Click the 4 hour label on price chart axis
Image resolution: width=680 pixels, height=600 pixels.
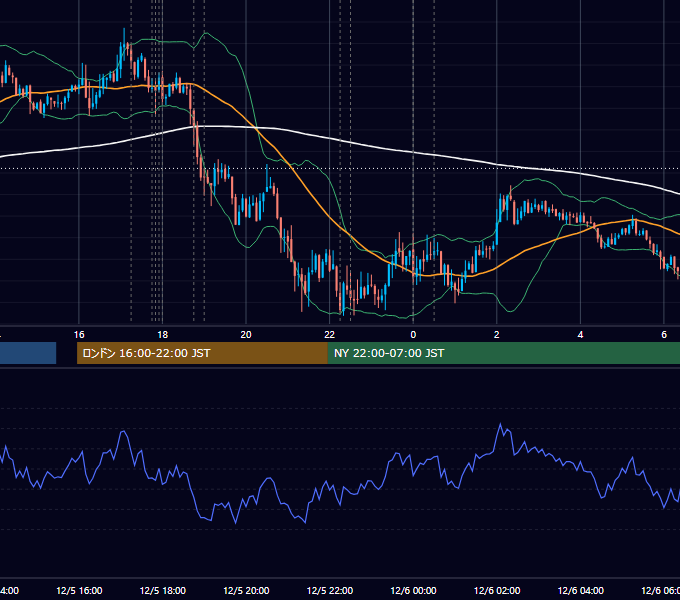tap(580, 335)
